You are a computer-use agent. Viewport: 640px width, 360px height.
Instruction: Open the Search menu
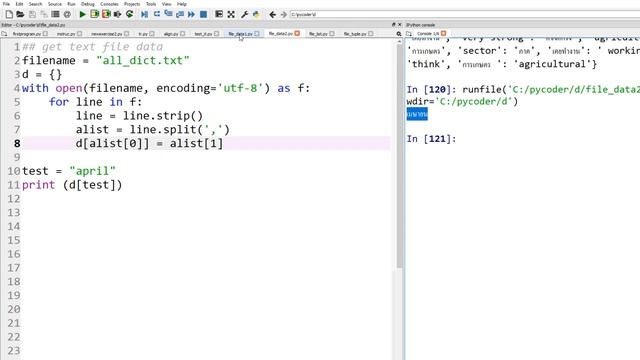tap(35, 4)
